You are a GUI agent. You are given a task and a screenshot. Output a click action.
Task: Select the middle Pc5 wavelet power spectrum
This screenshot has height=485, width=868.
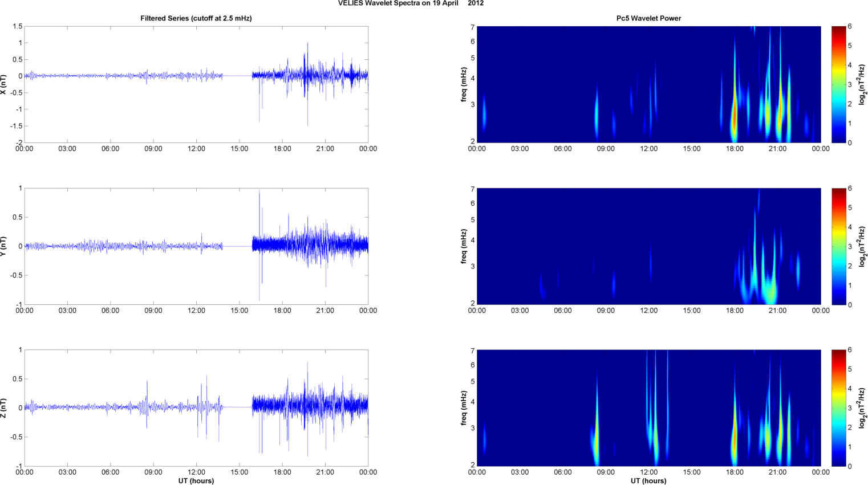[x=648, y=246]
